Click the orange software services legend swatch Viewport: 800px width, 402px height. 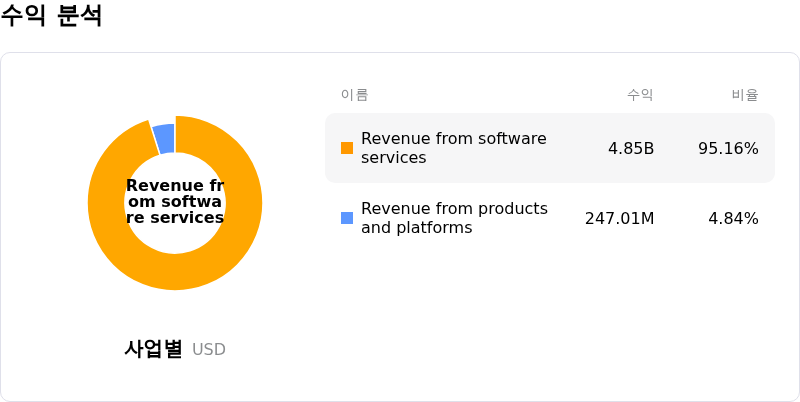pyautogui.click(x=347, y=148)
